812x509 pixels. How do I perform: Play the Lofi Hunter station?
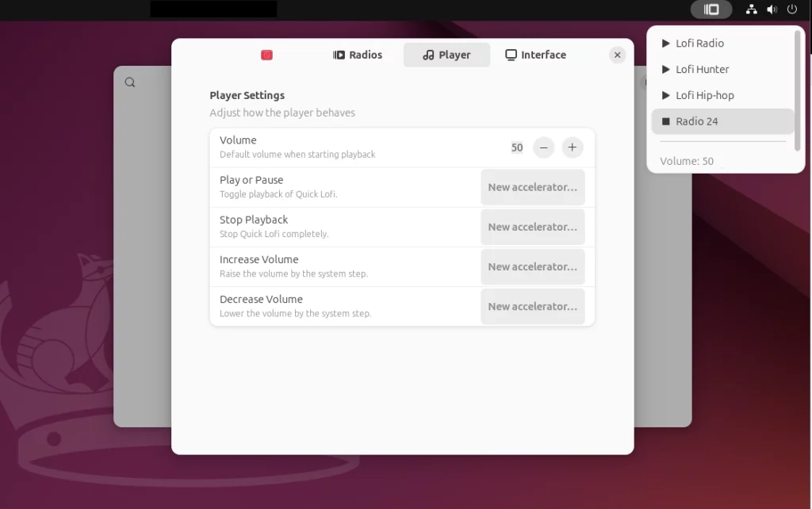coord(702,70)
